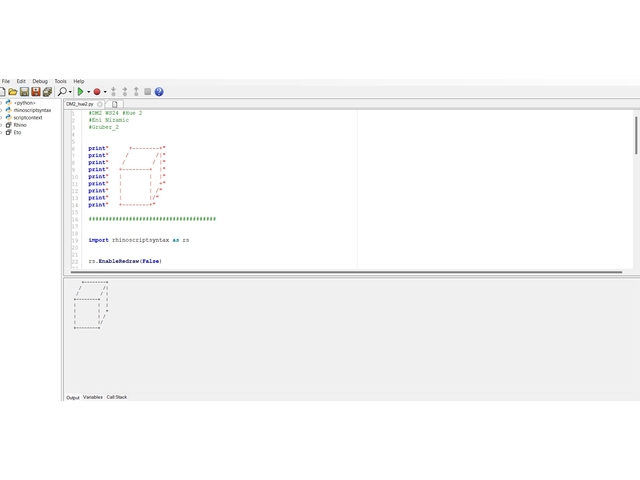
Task: Open a new blank document tab
Action: 115,104
